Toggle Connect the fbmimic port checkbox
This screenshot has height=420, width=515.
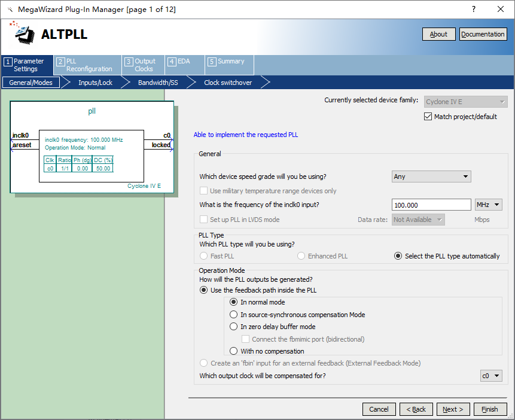[x=245, y=339]
